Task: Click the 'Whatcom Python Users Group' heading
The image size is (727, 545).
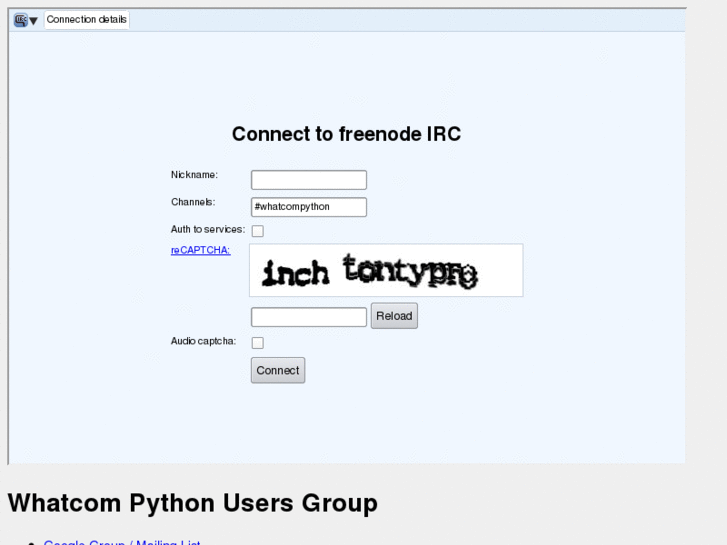Action: pos(192,503)
